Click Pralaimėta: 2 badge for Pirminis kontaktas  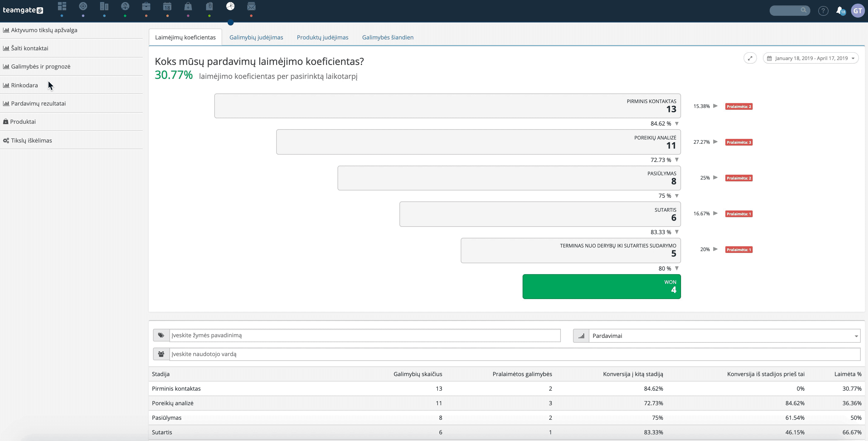[739, 106]
